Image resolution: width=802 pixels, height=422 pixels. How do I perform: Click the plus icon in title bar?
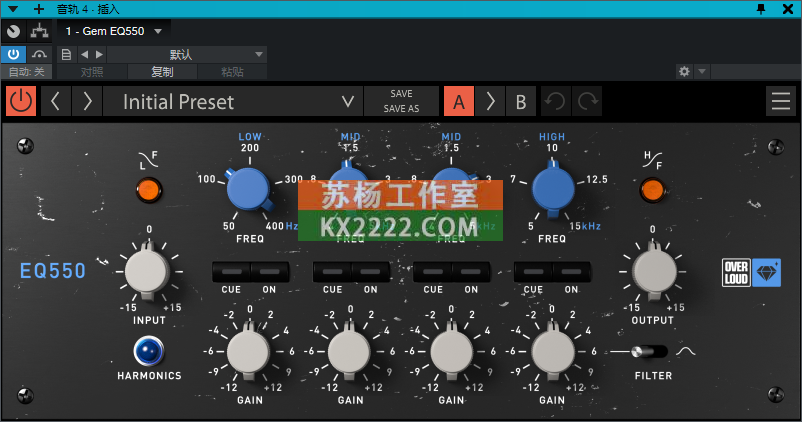click(x=38, y=9)
